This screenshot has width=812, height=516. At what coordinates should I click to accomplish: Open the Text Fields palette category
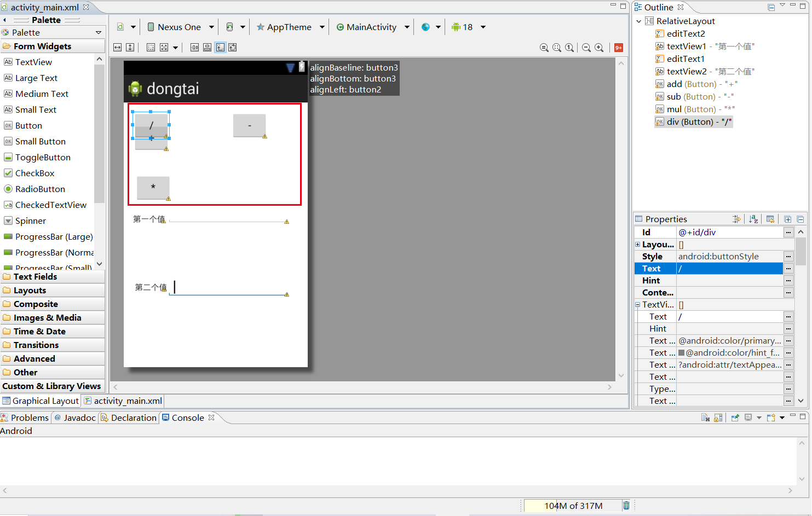click(x=53, y=276)
